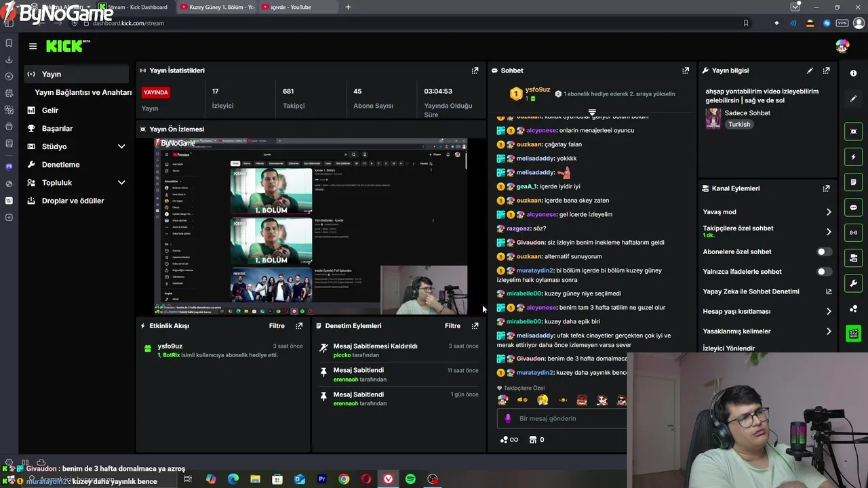
Task: Pop out the Yayın bilgisi panel
Action: [x=826, y=70]
